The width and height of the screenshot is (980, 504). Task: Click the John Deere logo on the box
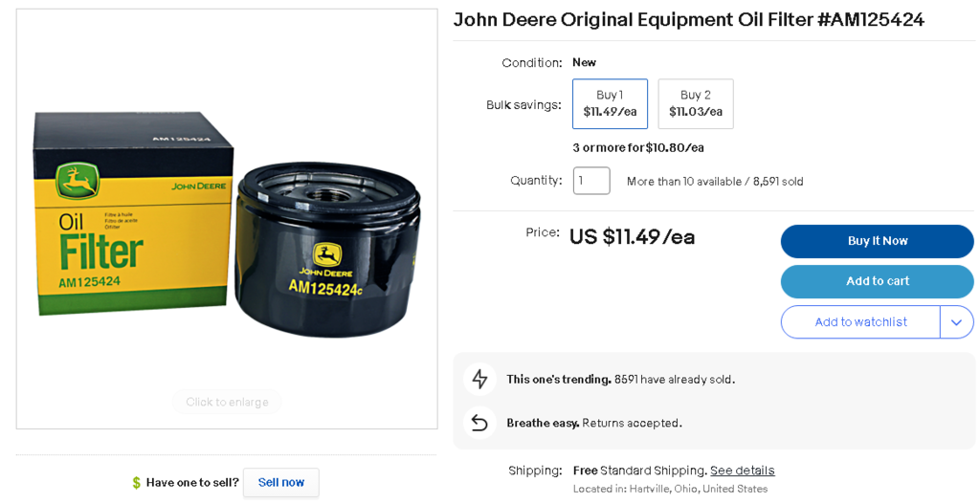(77, 181)
